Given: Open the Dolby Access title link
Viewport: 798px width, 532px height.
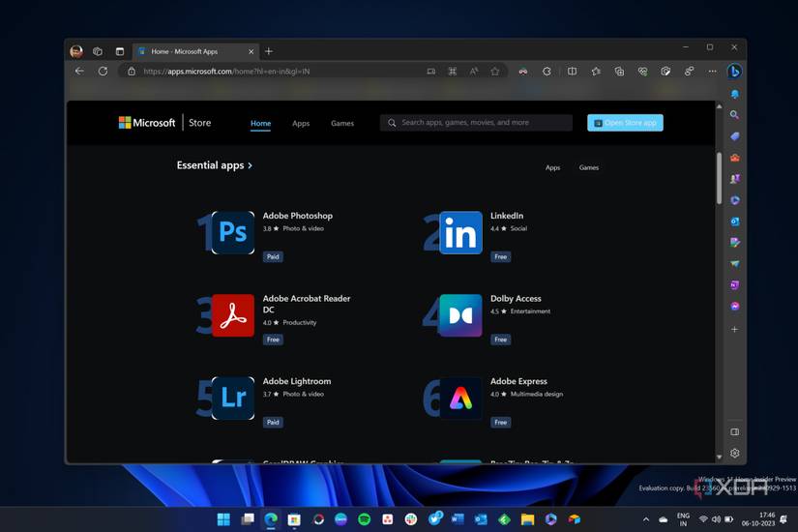Looking at the screenshot, I should click(x=516, y=298).
